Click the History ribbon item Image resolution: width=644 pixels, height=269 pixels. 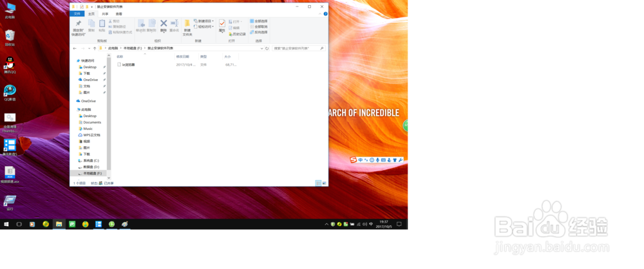(237, 34)
